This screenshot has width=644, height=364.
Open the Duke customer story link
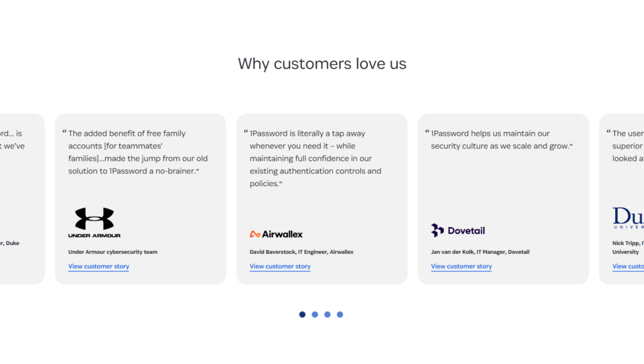click(x=628, y=267)
